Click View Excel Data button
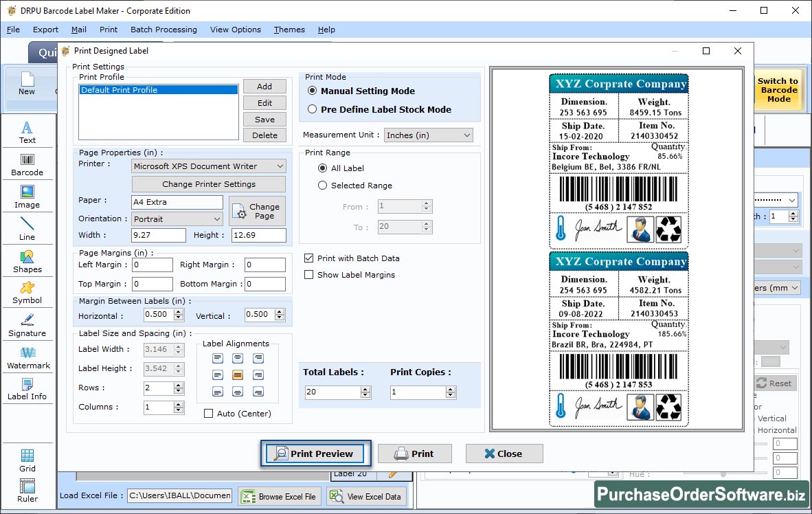 365,496
